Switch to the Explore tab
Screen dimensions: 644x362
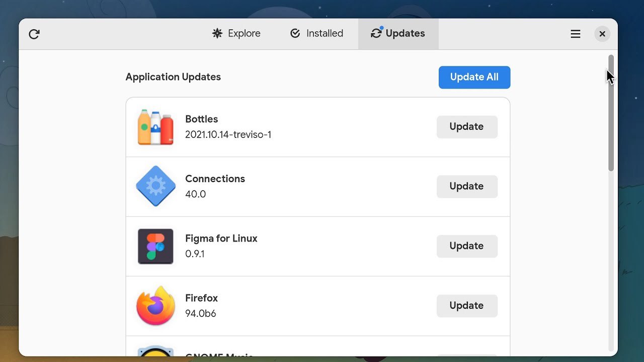point(236,34)
